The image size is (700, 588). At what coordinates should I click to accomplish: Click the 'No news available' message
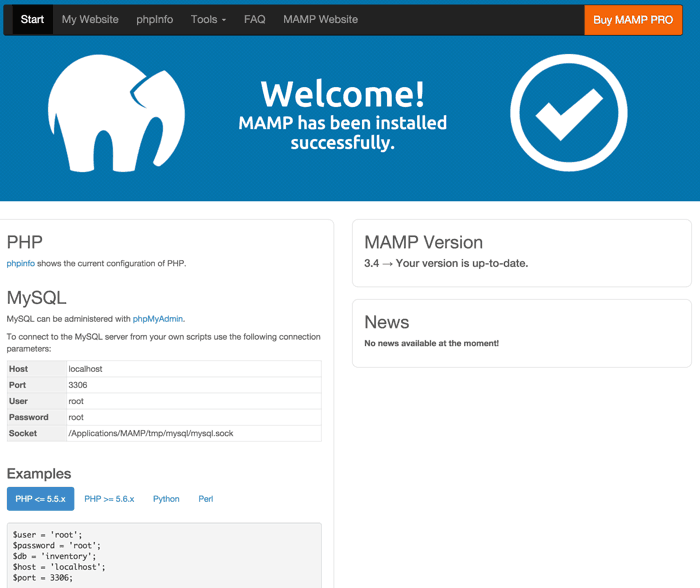[x=431, y=343]
